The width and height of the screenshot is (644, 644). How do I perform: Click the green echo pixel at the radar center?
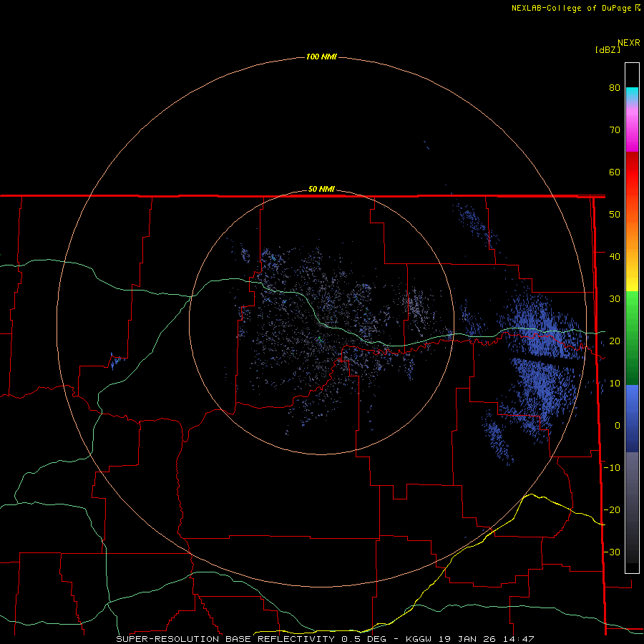click(x=320, y=338)
